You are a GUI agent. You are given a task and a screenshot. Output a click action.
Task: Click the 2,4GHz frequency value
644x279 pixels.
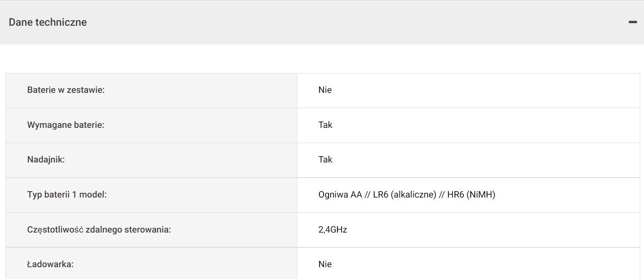333,230
